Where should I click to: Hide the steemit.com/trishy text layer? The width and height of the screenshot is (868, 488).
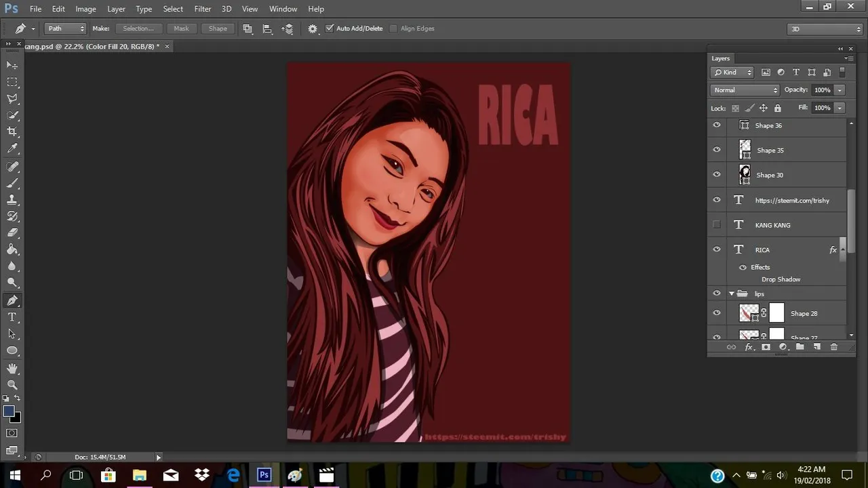pyautogui.click(x=717, y=200)
